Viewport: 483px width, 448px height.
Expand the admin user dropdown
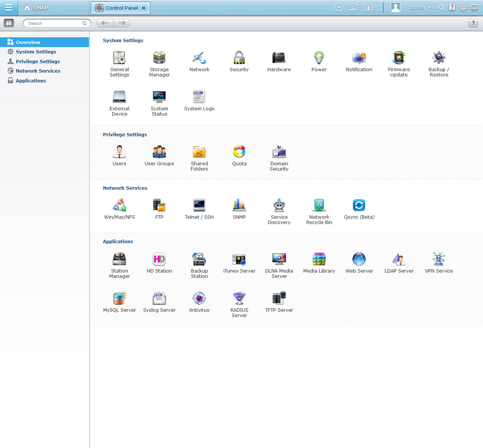[420, 8]
